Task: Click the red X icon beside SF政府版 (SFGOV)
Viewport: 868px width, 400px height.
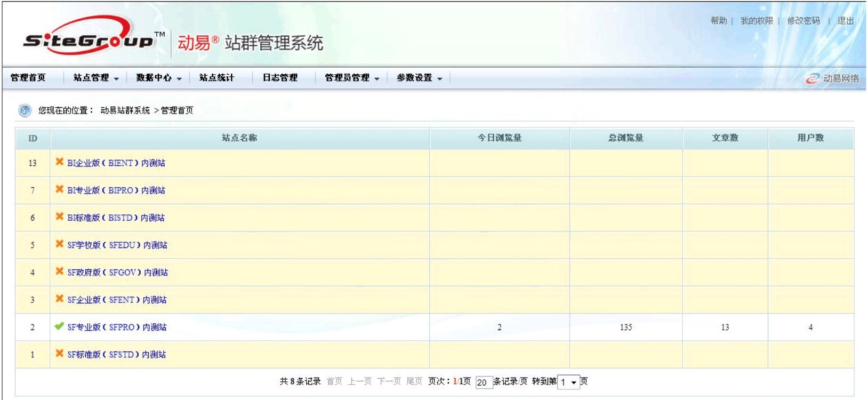Action: tap(60, 271)
